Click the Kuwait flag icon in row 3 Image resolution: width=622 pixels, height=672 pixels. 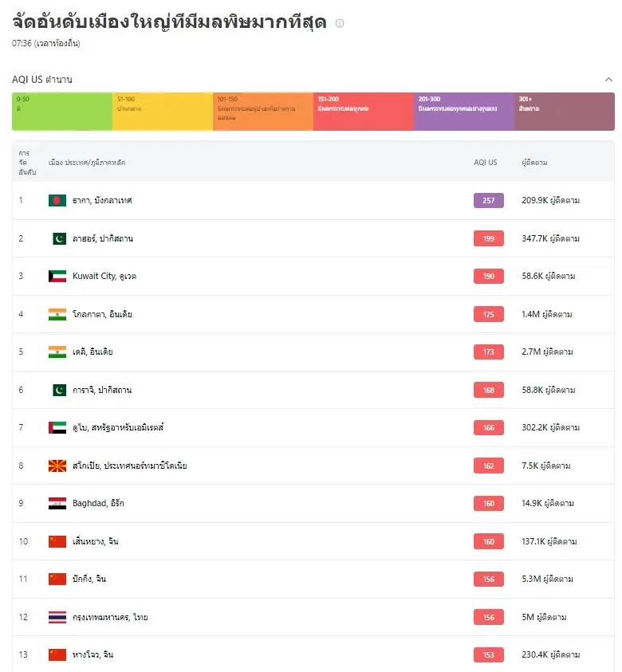click(x=57, y=276)
